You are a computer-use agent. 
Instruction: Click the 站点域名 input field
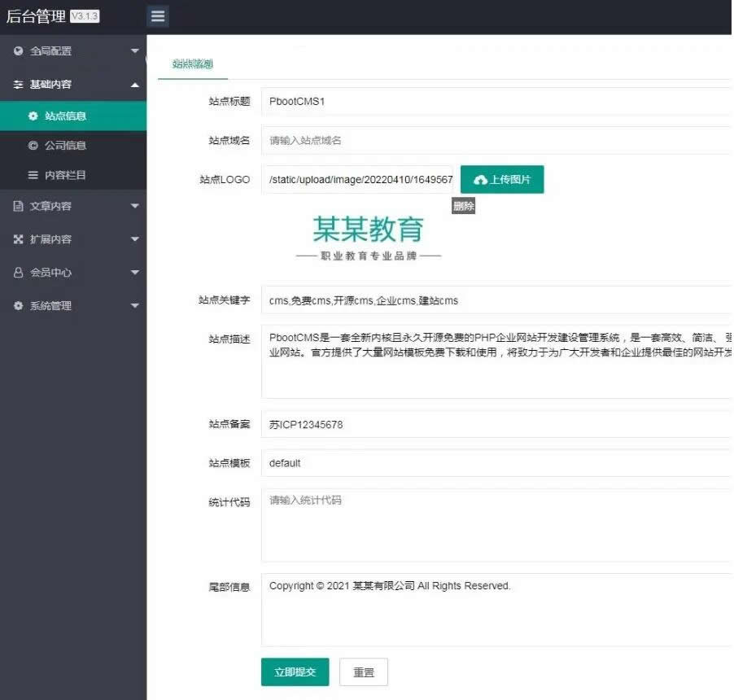(x=496, y=140)
